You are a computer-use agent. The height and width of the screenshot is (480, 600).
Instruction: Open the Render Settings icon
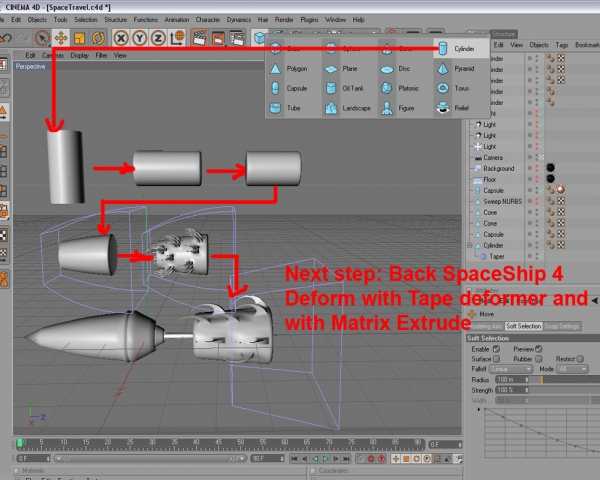pos(237,38)
